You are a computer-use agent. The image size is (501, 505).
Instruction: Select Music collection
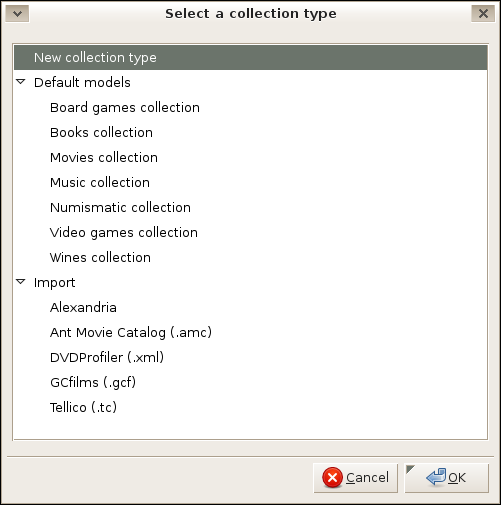(x=100, y=183)
